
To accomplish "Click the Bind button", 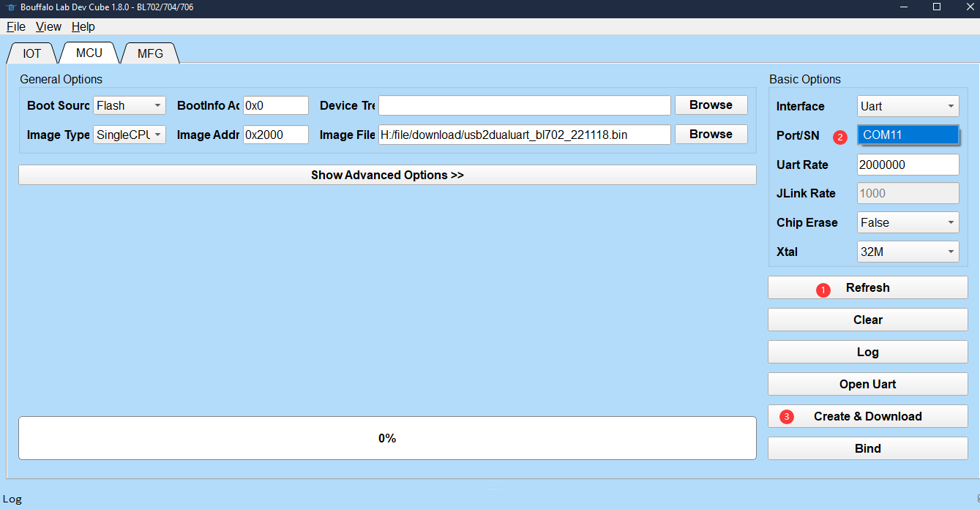I will [868, 448].
